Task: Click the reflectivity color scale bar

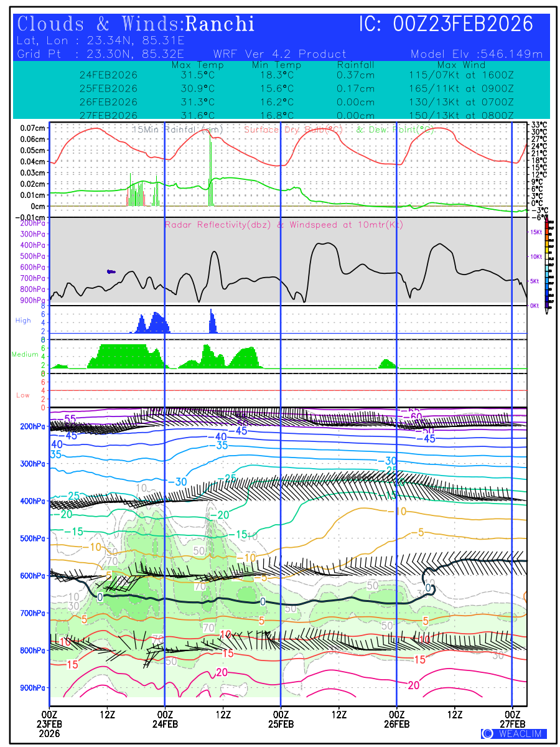Action: [547, 262]
